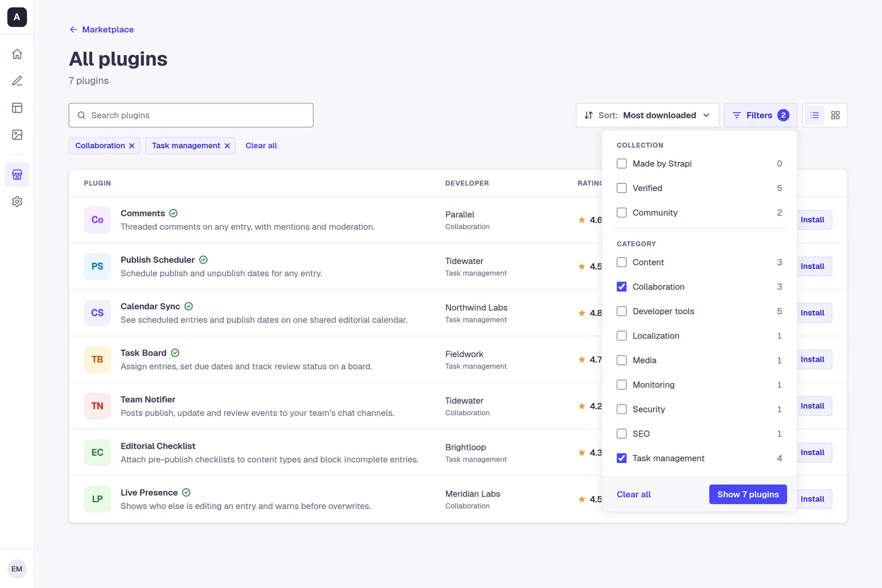Open the Media Library image icon
The image size is (882, 588).
[17, 135]
